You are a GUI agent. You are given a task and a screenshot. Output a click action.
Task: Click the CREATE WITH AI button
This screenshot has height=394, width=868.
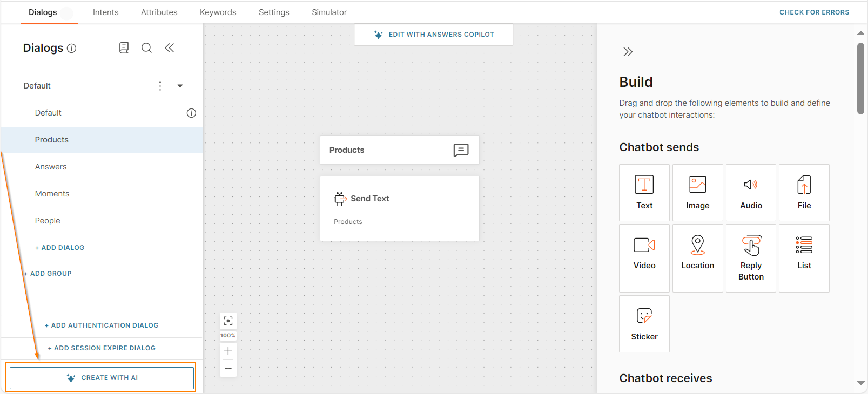pos(102,378)
